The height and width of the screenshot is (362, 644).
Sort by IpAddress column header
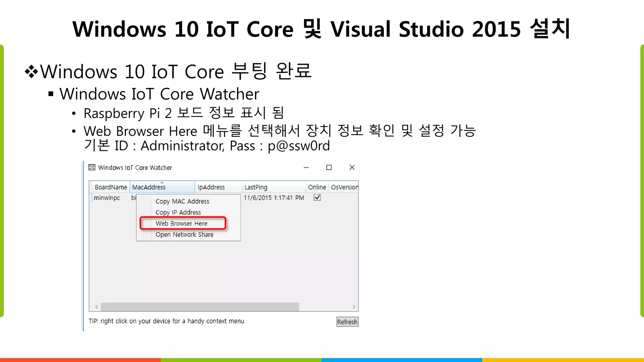[219, 187]
